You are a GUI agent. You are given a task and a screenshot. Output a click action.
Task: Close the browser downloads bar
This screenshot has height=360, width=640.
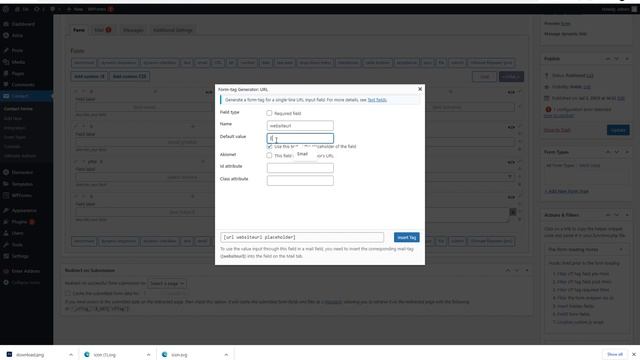(634, 354)
